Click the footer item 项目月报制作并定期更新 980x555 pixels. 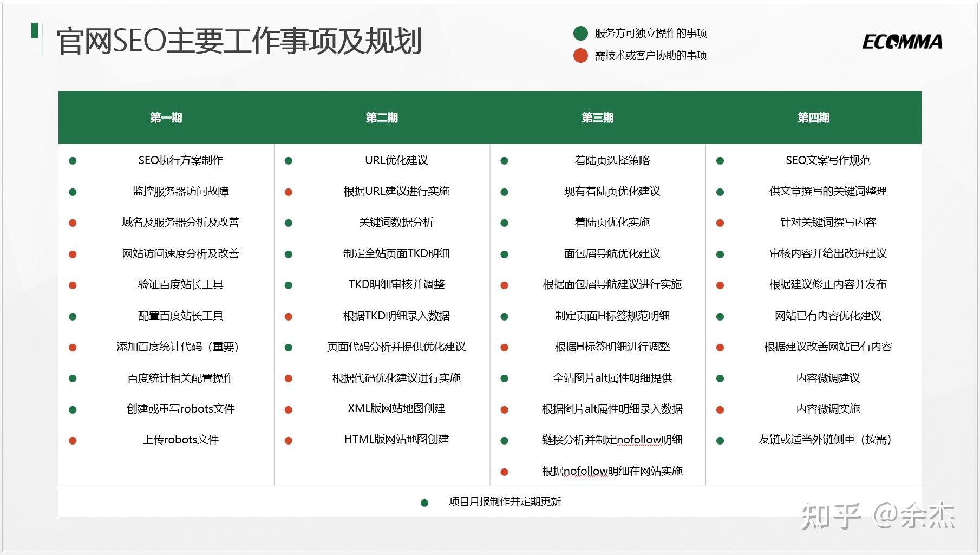pyautogui.click(x=505, y=501)
